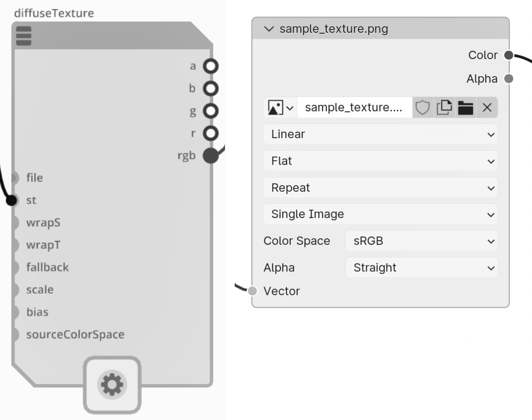The height and width of the screenshot is (420, 532).
Task: Expand the Single Image source dropdown
Action: [x=380, y=214]
